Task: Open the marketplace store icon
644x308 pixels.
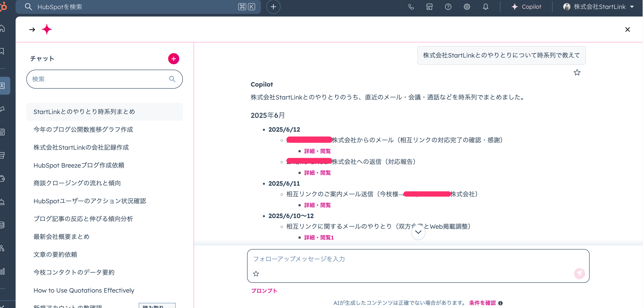Action: click(x=429, y=7)
